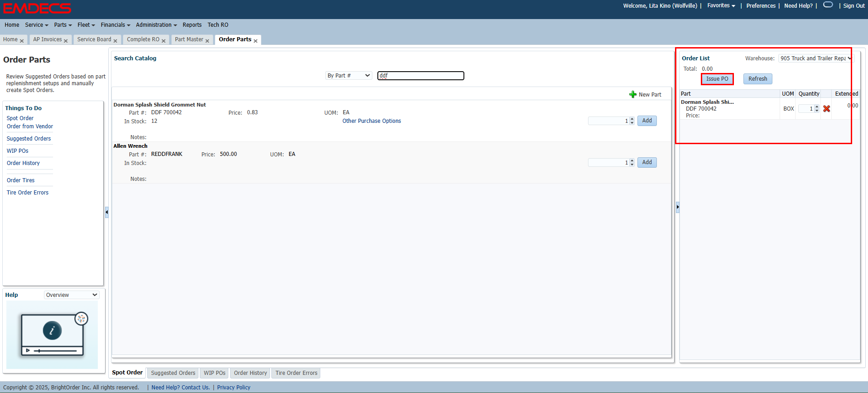Add Dorman Splash Shield Grommet Nut to order
Image resolution: width=868 pixels, height=393 pixels.
[646, 121]
